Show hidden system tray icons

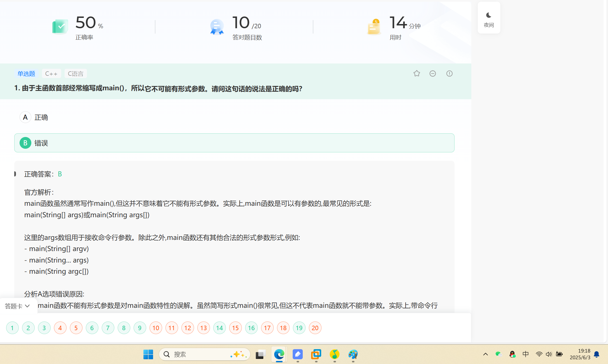[486, 354]
